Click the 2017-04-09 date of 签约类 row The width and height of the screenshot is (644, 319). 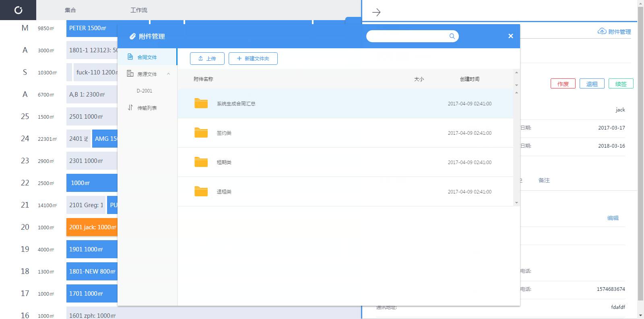470,133
